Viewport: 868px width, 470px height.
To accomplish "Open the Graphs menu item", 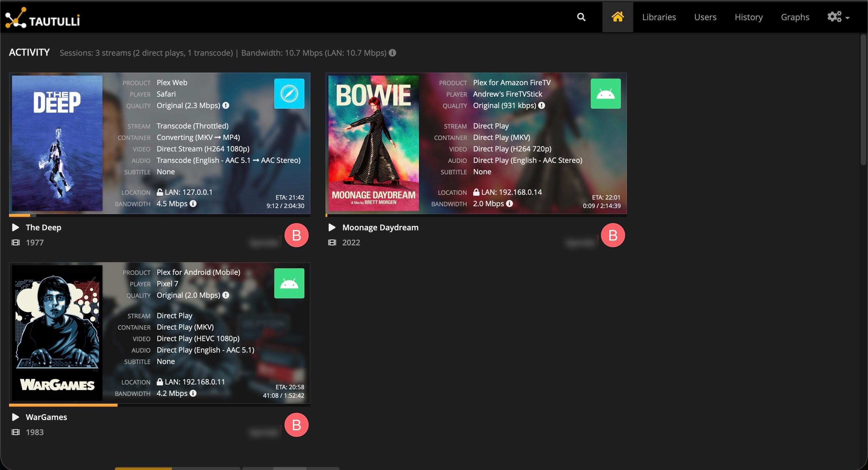I will click(795, 17).
